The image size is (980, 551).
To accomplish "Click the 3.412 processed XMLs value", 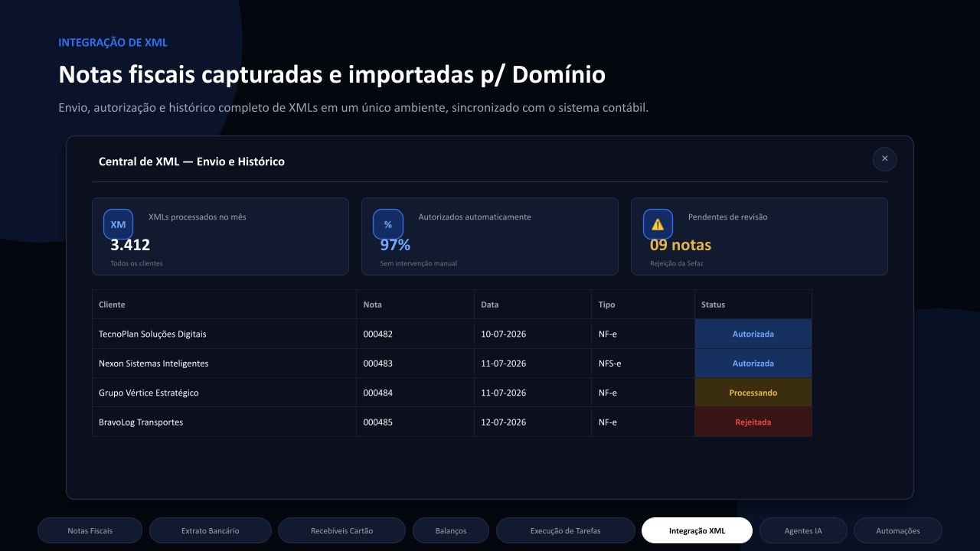I will (x=130, y=245).
